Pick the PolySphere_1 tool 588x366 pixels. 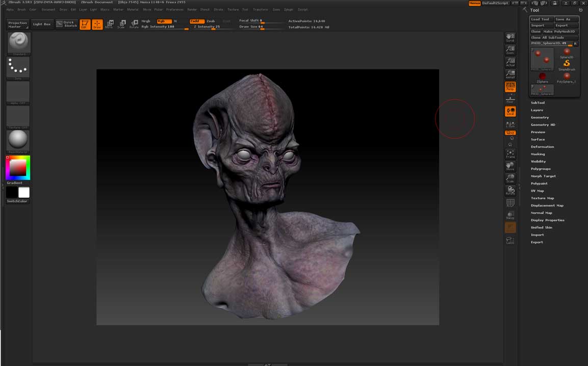pos(567,78)
